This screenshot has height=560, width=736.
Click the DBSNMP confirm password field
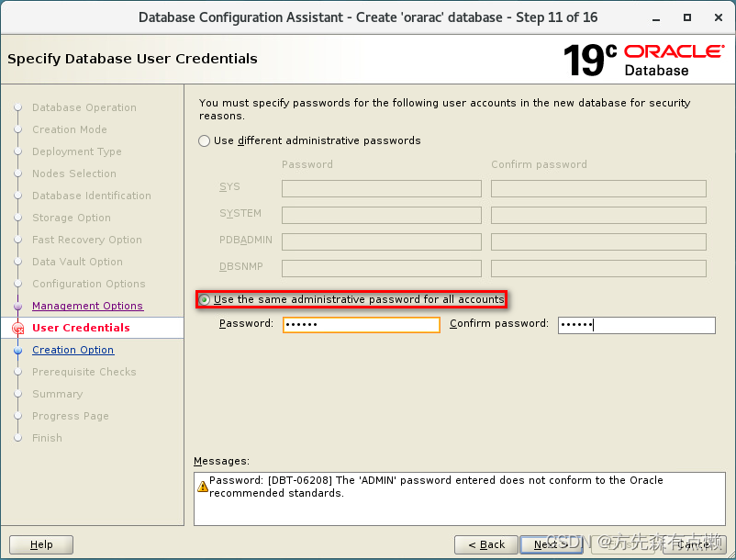[x=598, y=268]
